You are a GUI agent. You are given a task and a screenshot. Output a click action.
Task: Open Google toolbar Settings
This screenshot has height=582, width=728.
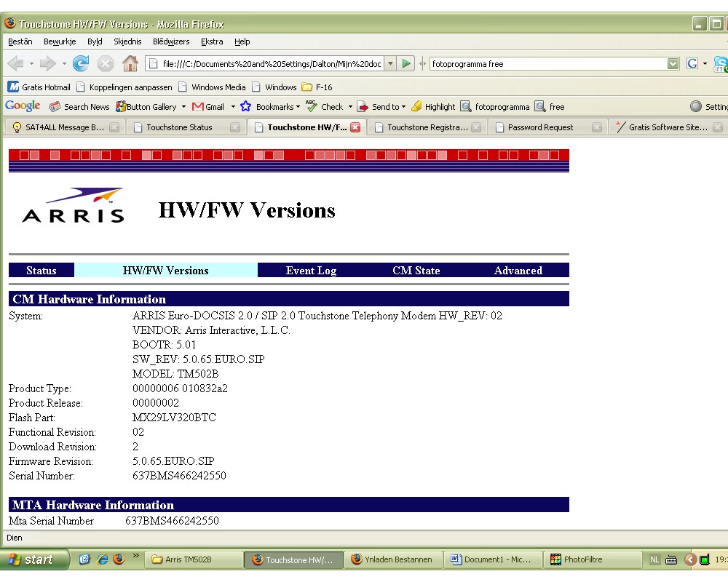coord(709,107)
